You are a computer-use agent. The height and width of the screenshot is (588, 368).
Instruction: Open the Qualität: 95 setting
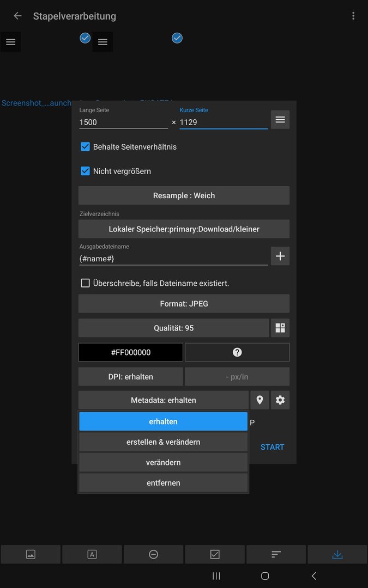click(173, 328)
